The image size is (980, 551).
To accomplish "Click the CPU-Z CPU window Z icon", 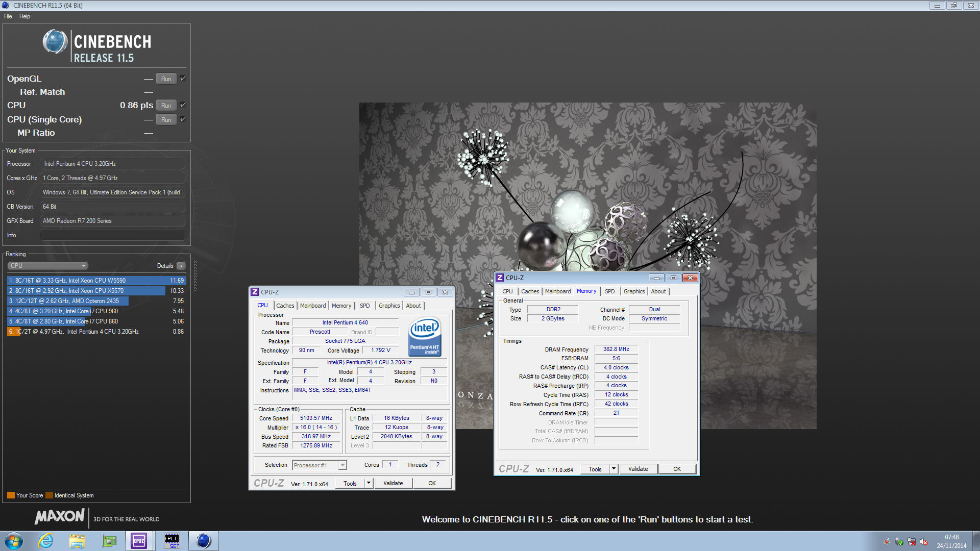I will coord(255,292).
